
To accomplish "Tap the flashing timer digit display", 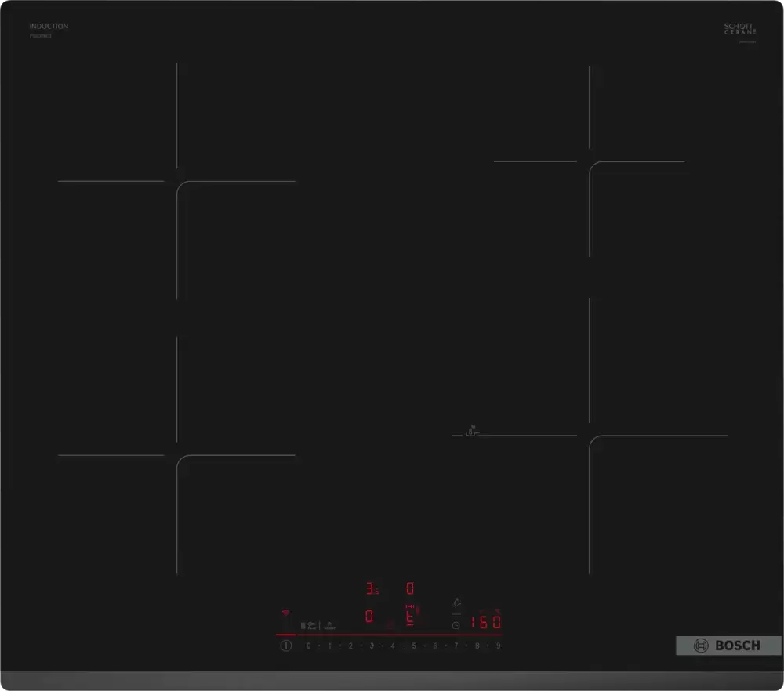I will (x=409, y=587).
